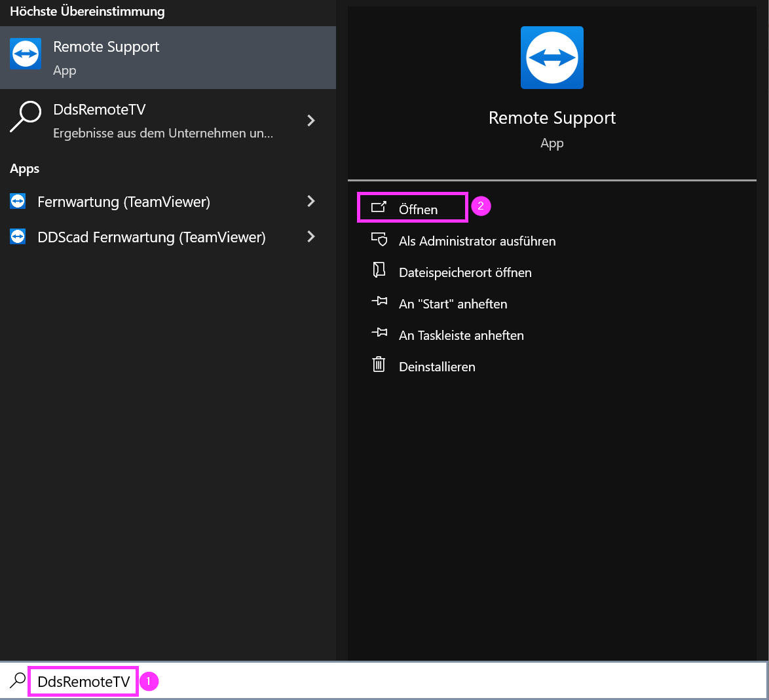Open DdsRemoteTV web search result

[x=168, y=120]
